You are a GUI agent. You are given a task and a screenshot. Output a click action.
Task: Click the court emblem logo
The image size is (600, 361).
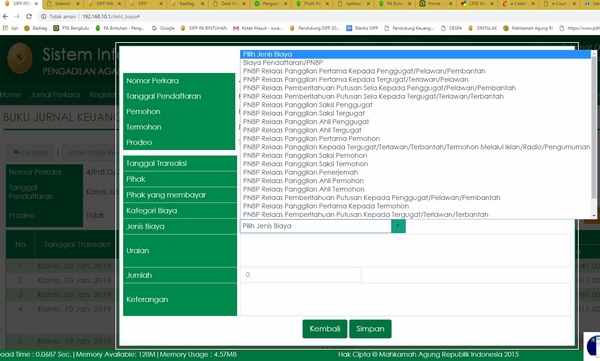coord(20,58)
